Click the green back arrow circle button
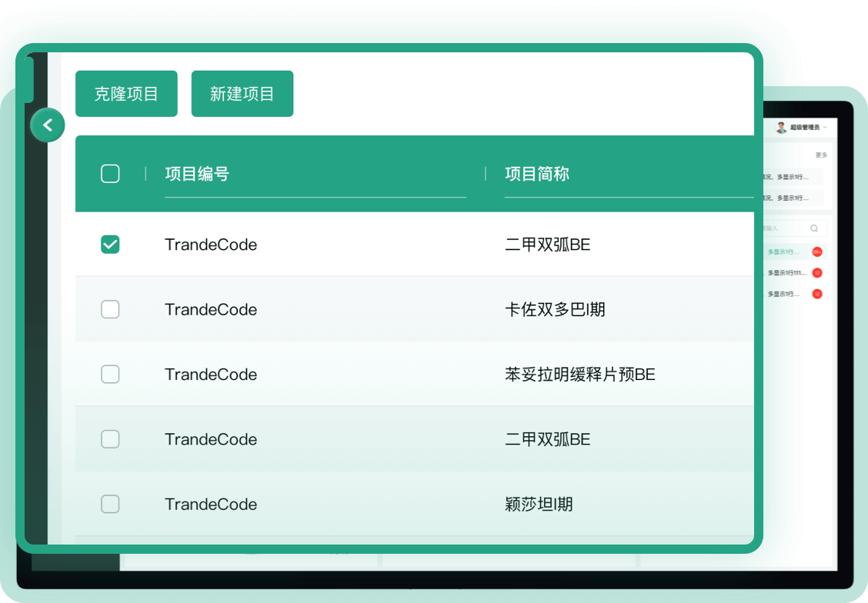This screenshot has height=603, width=868. (x=48, y=125)
